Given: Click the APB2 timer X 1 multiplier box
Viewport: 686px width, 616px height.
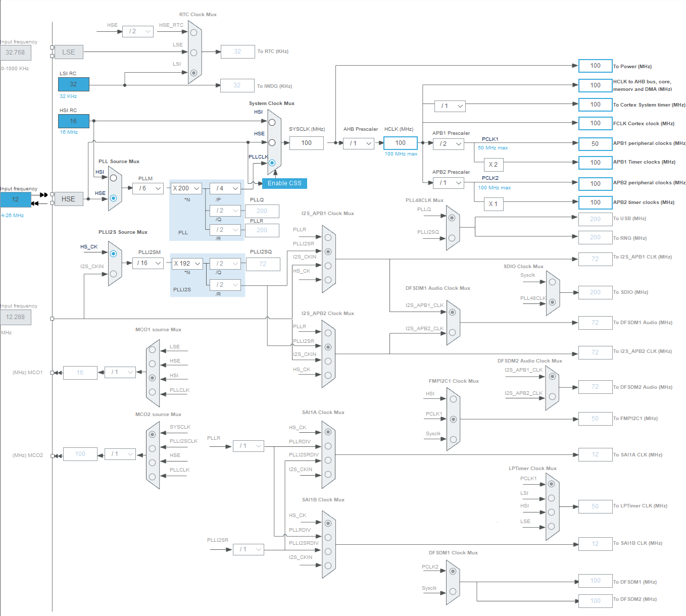Looking at the screenshot, I should click(494, 204).
